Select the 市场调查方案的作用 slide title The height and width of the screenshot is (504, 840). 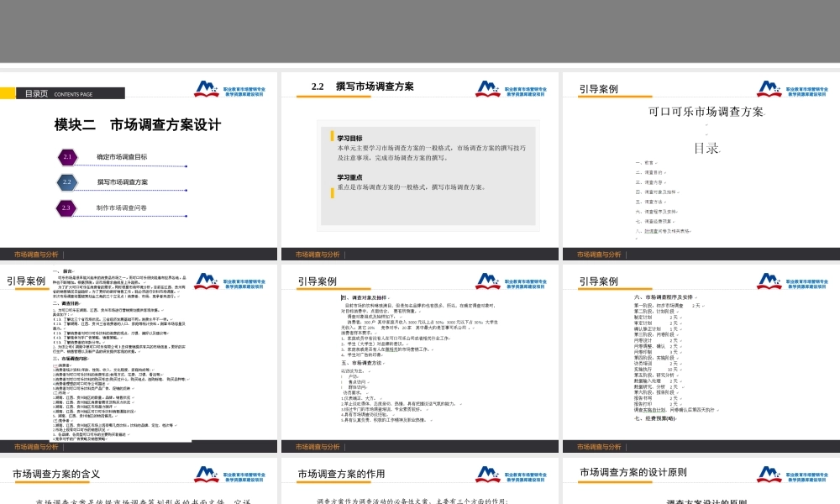pos(341,474)
